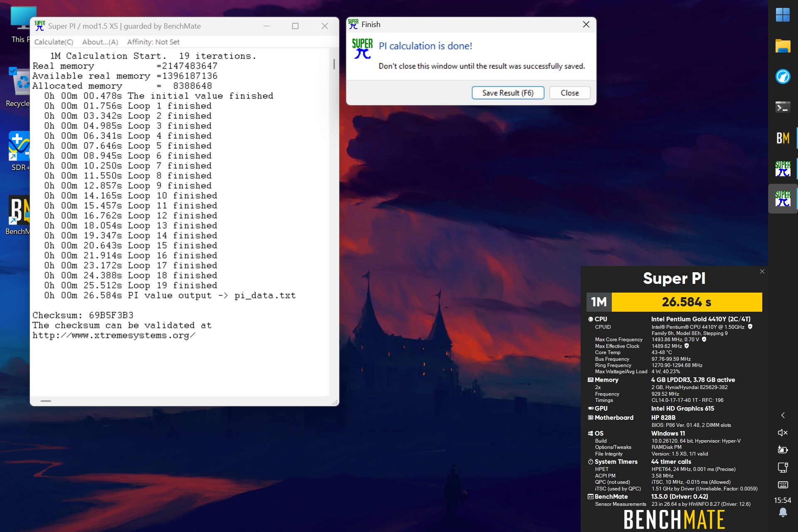Click the Super PI log vertical scrollbar
798x532 pixels.
334,222
